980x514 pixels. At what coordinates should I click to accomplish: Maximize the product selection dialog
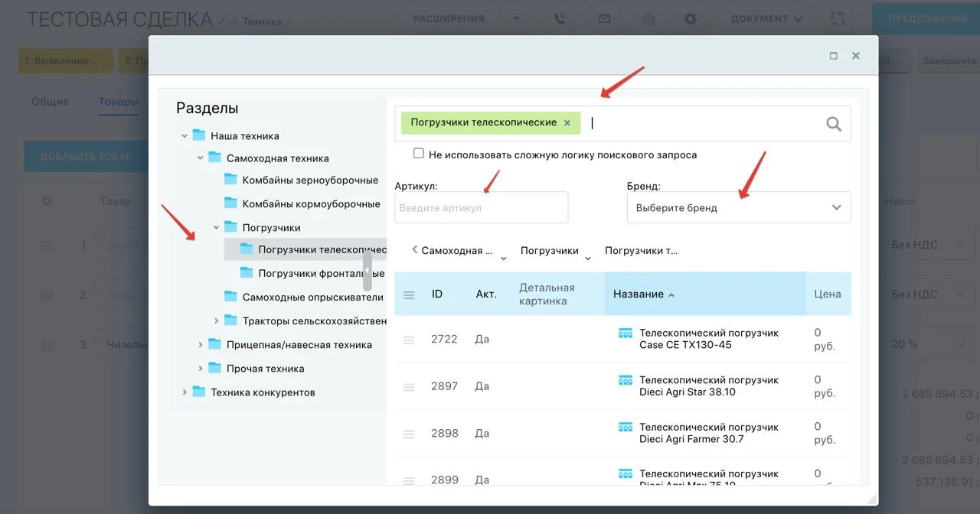(834, 56)
